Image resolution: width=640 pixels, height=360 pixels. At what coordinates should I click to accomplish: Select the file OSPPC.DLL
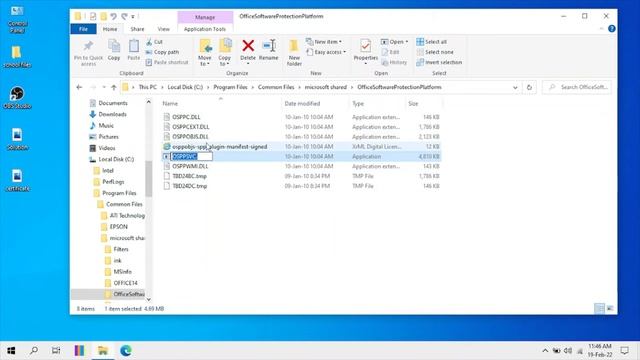coord(186,117)
